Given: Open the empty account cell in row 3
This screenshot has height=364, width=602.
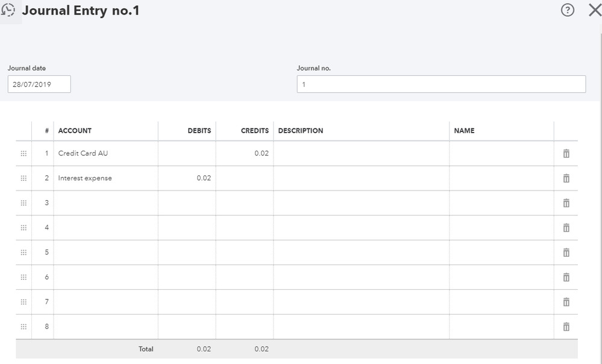Looking at the screenshot, I should click(x=105, y=203).
